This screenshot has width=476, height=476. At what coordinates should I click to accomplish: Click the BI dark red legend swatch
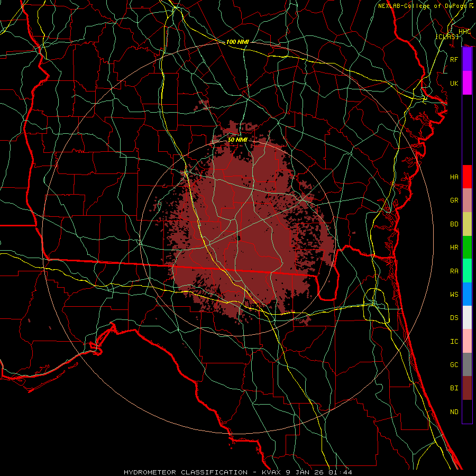(467, 388)
